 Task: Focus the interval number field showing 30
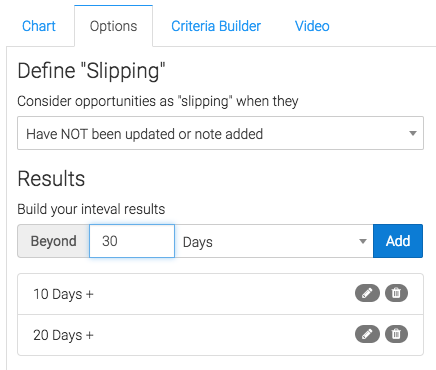[132, 241]
